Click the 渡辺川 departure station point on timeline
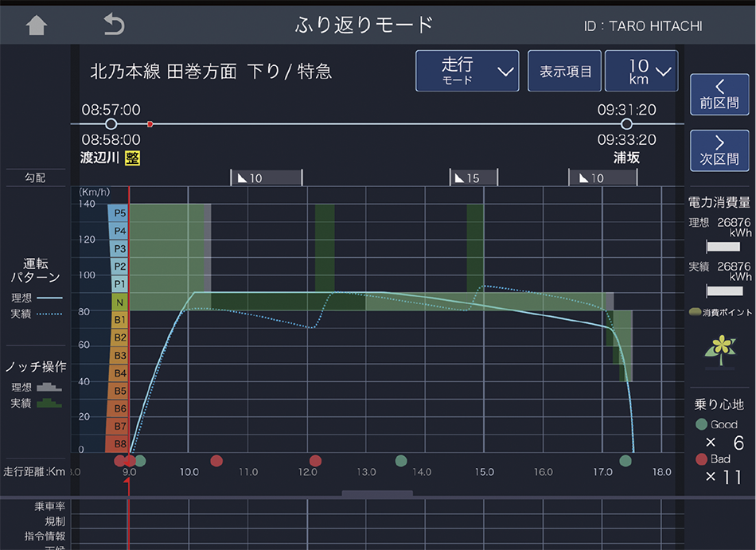Screen dimensions: 756x550 (x=111, y=124)
